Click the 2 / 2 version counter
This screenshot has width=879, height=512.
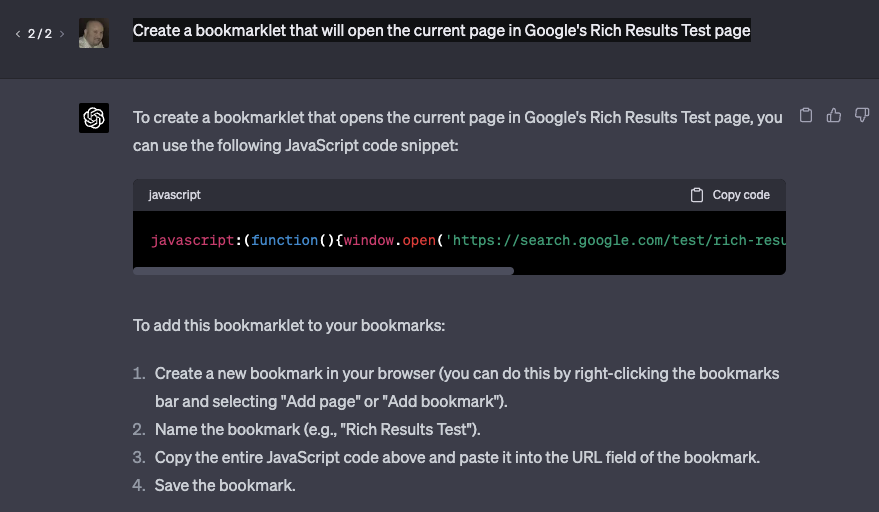[x=40, y=34]
